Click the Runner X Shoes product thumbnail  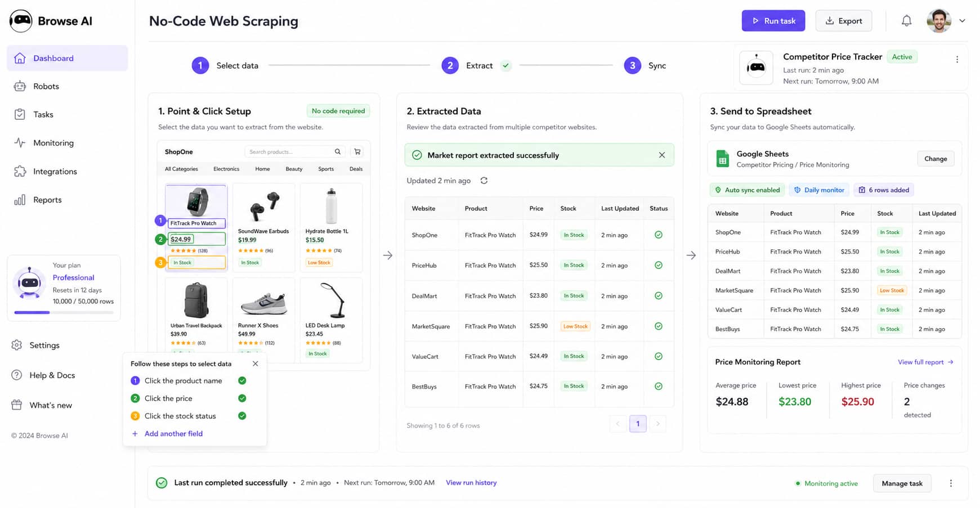264,303
